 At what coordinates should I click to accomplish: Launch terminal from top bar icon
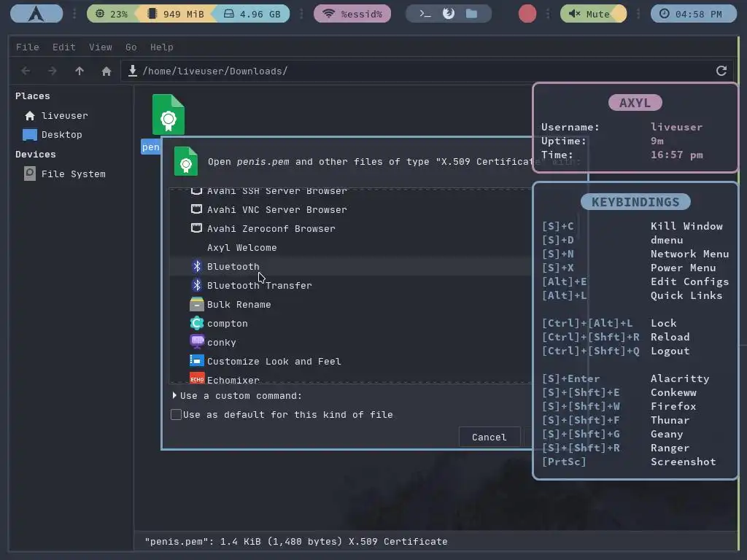(x=425, y=14)
